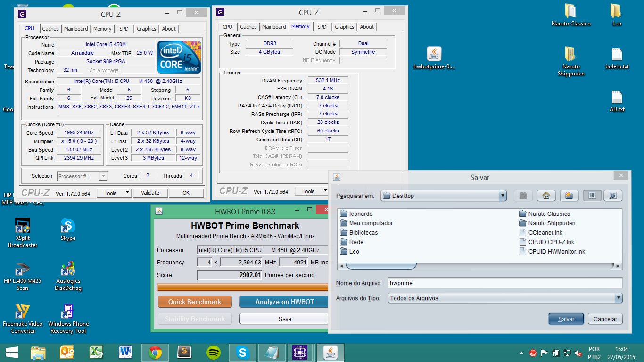The width and height of the screenshot is (644, 362).
Task: Open Graphics tab in left CPU-Z window
Action: pos(147,29)
